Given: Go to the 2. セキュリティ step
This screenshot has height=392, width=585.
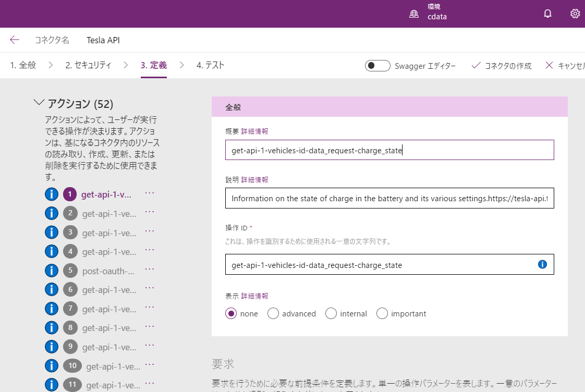Looking at the screenshot, I should tap(89, 65).
